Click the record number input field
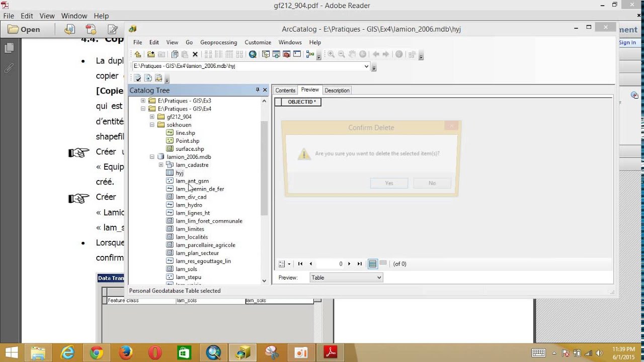 (x=330, y=264)
